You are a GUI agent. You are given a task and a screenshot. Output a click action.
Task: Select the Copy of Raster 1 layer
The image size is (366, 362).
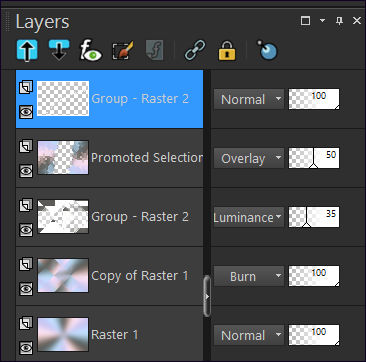click(110, 276)
